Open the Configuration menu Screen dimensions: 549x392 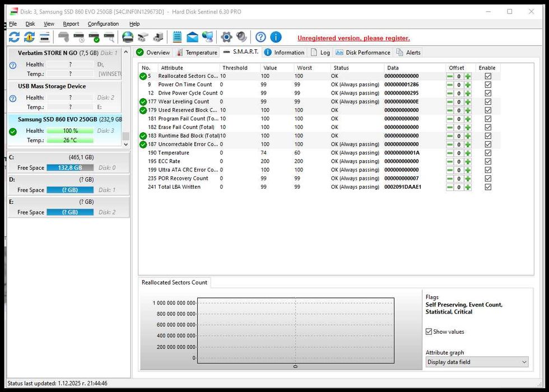103,24
